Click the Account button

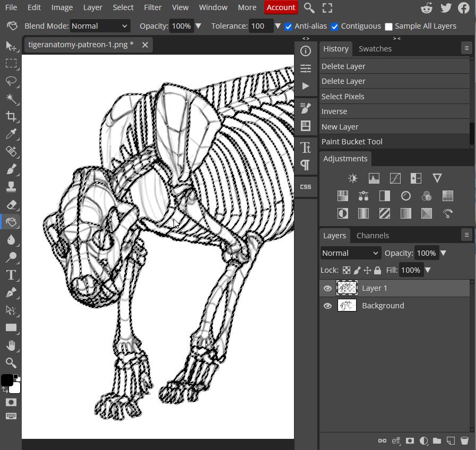click(281, 7)
